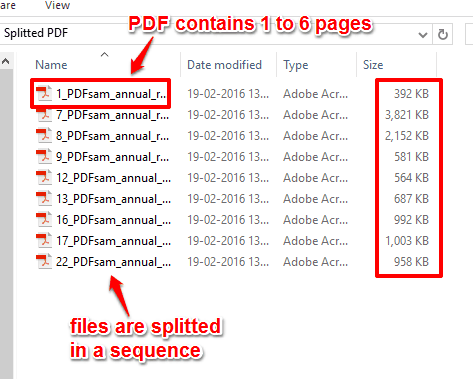Select the file named 9_PDFsam_annual_r...
The height and width of the screenshot is (379, 473).
(x=112, y=157)
